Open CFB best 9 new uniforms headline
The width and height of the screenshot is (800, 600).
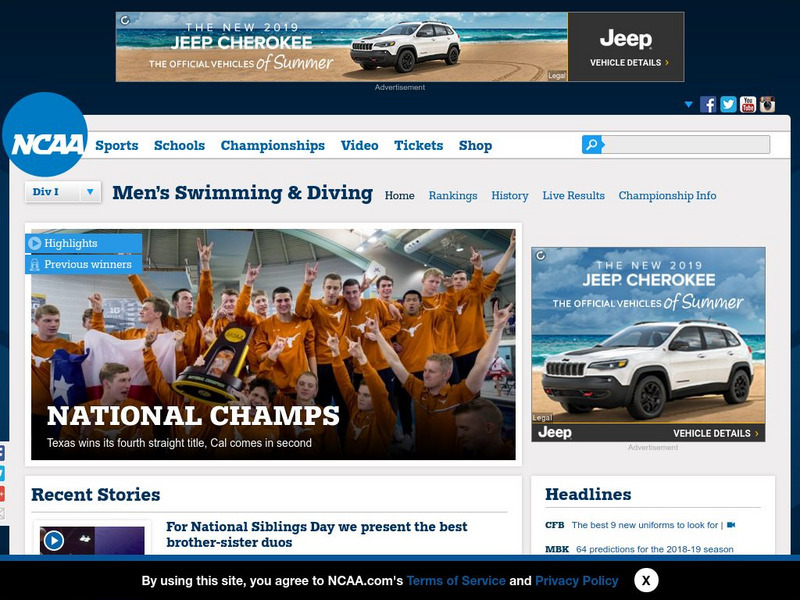[x=644, y=525]
